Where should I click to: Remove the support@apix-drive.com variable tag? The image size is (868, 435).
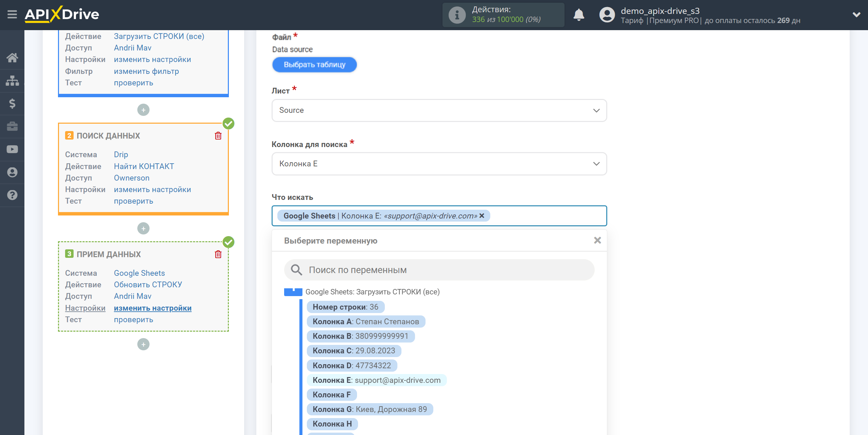coord(482,216)
